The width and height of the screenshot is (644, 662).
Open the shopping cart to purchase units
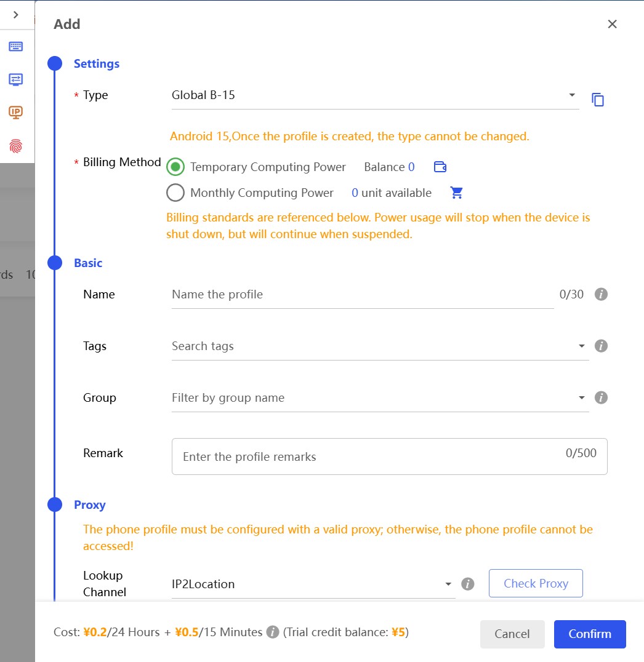[x=456, y=193]
